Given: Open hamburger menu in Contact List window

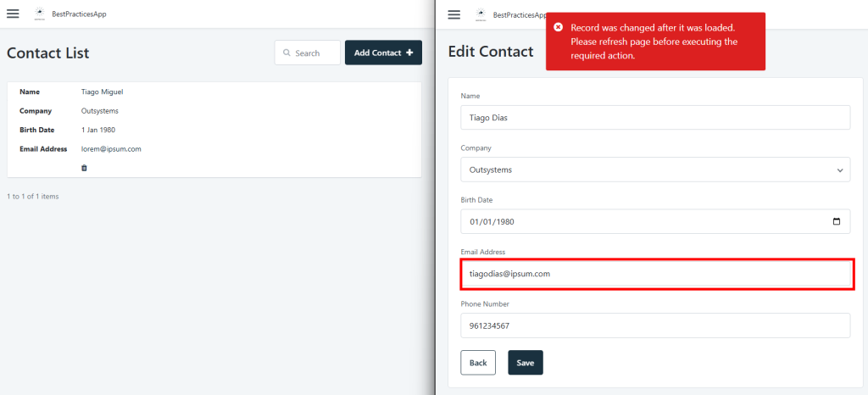Looking at the screenshot, I should coord(13,14).
